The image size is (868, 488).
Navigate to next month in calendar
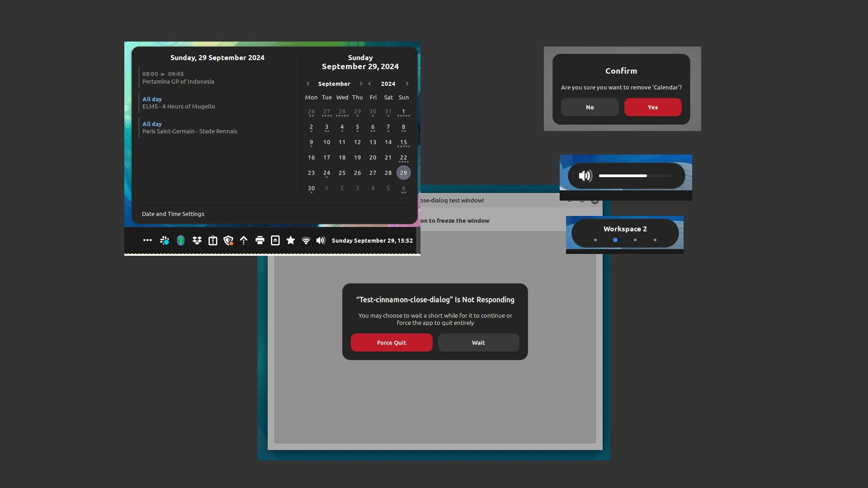[x=361, y=84]
